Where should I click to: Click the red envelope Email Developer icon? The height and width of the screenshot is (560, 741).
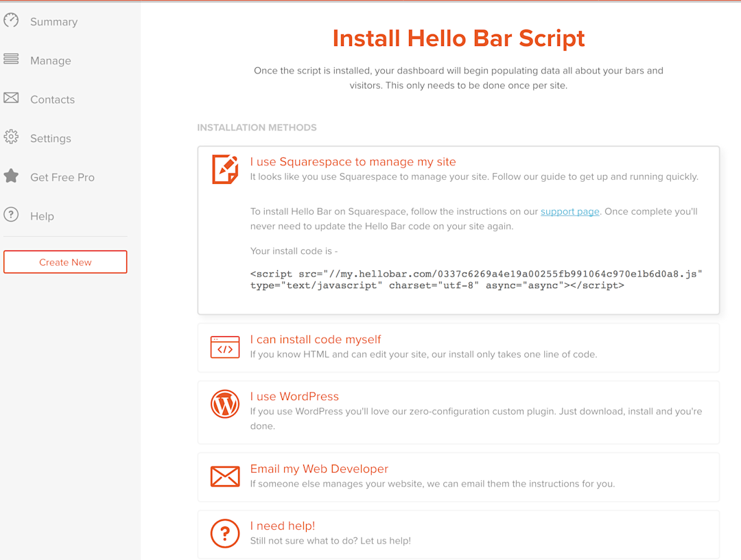225,476
